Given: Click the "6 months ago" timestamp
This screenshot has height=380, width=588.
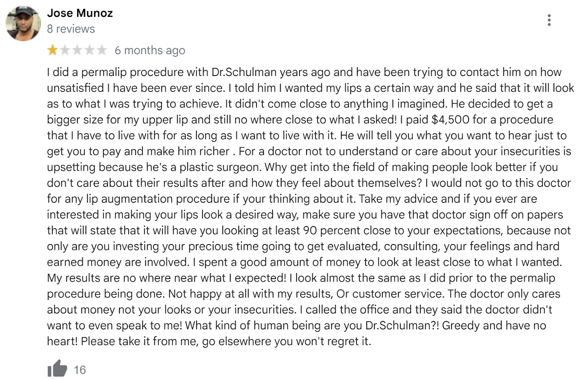Looking at the screenshot, I should point(150,50).
